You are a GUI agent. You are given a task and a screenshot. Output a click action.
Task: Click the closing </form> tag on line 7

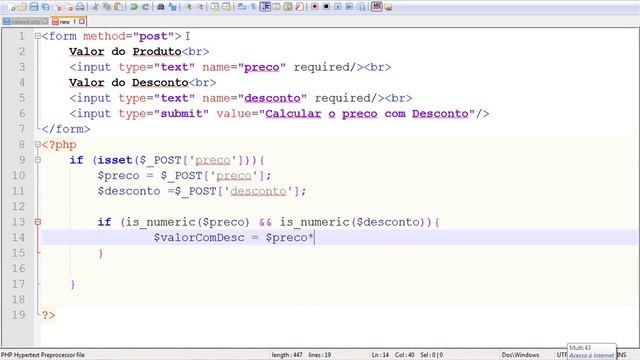66,129
